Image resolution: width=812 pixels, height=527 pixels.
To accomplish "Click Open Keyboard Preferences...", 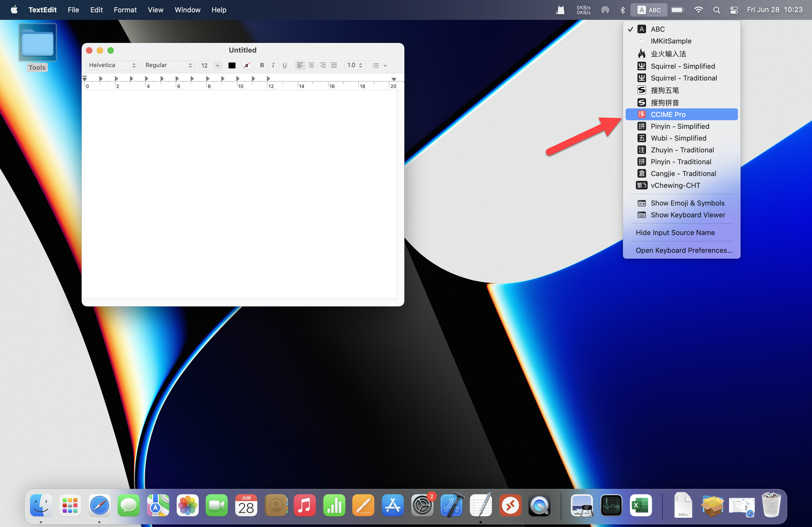I will [684, 250].
